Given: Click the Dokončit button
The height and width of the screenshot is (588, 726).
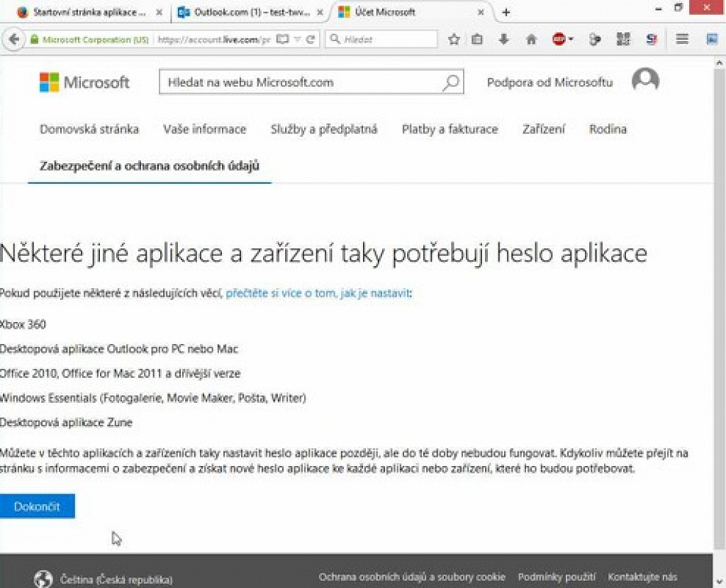Looking at the screenshot, I should tap(37, 506).
